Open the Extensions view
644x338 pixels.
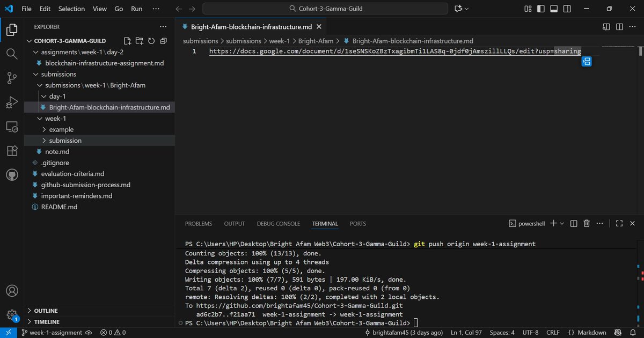click(x=12, y=151)
